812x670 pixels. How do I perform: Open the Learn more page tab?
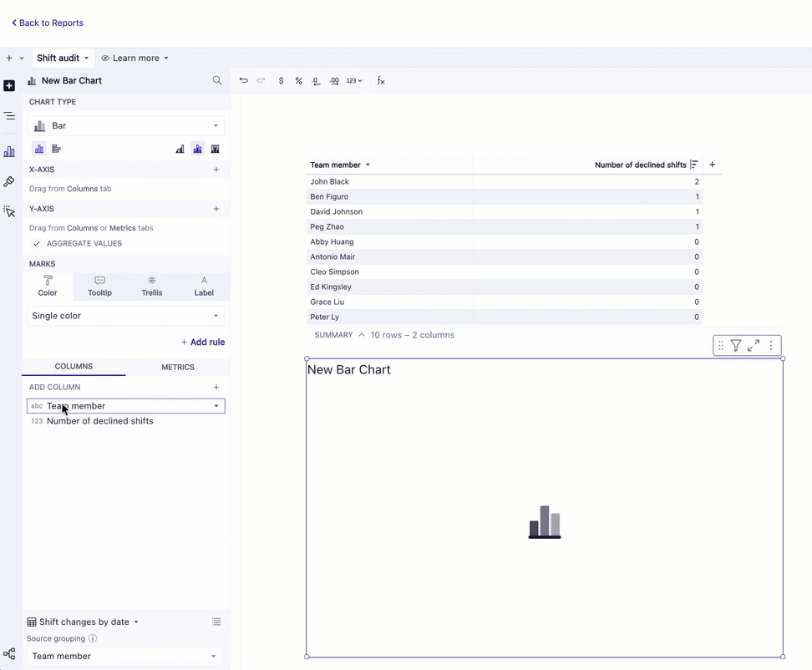(x=134, y=58)
